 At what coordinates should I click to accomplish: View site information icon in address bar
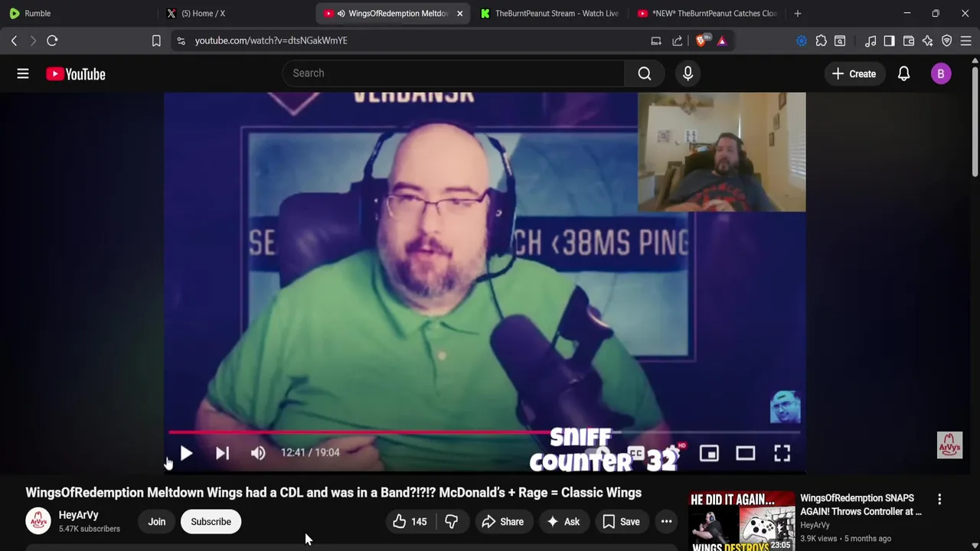click(x=181, y=41)
